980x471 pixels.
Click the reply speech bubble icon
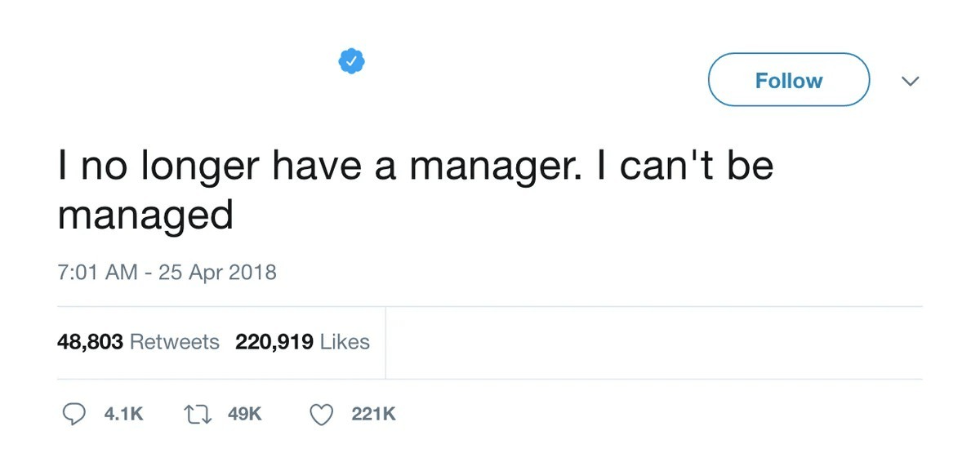[74, 415]
